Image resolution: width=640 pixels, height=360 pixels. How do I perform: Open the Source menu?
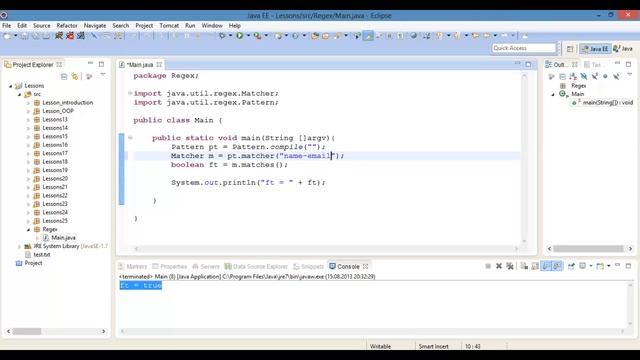click(42, 25)
